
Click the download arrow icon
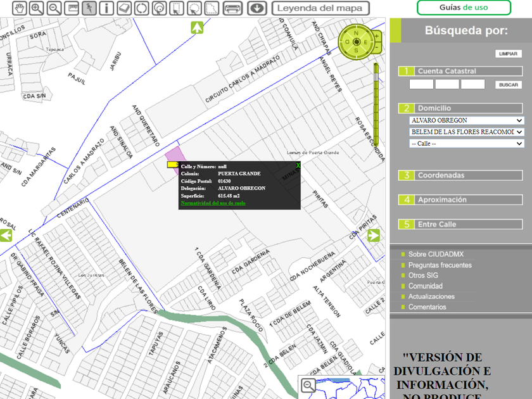256,8
